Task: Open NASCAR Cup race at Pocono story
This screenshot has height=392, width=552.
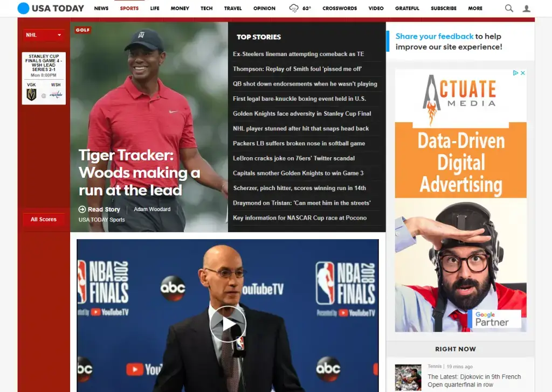Action: (300, 218)
